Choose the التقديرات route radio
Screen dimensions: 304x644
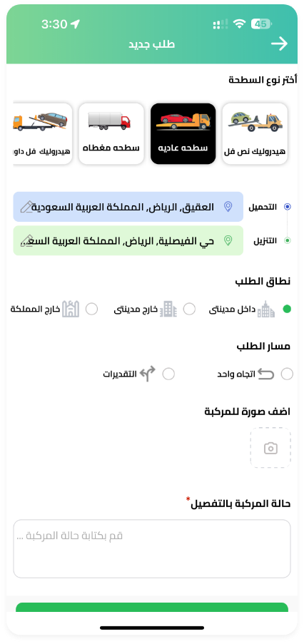[x=168, y=374]
